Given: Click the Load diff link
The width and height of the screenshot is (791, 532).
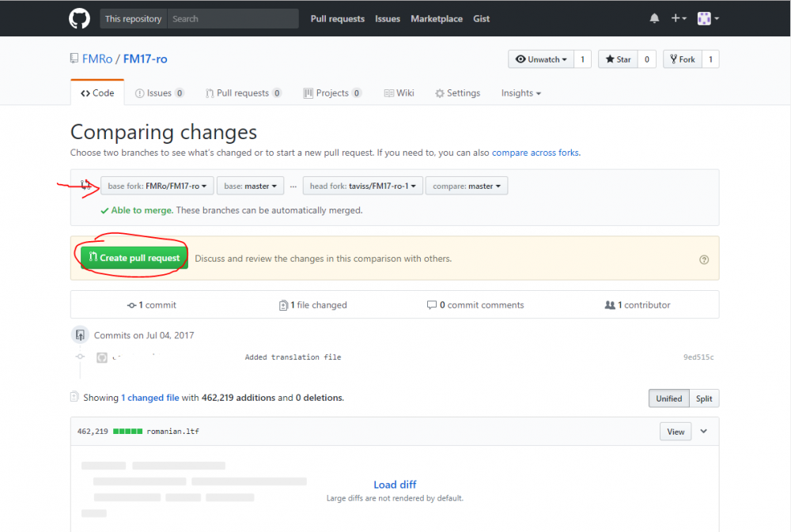Looking at the screenshot, I should click(x=395, y=485).
